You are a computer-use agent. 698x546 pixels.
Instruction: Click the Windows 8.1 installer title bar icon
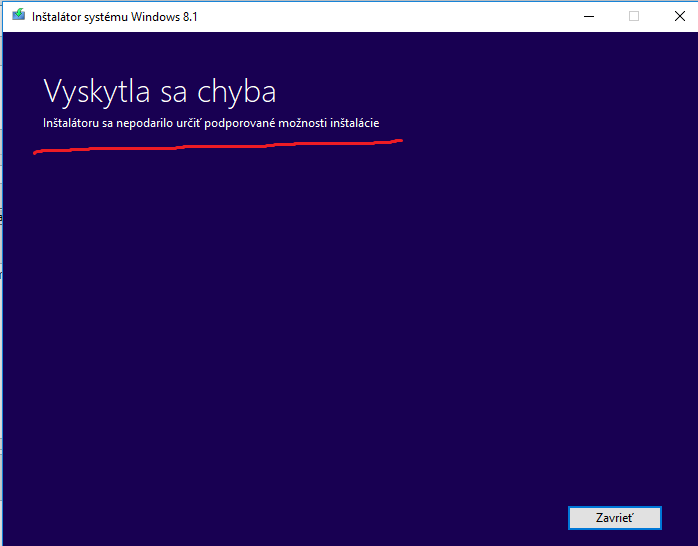pos(19,16)
